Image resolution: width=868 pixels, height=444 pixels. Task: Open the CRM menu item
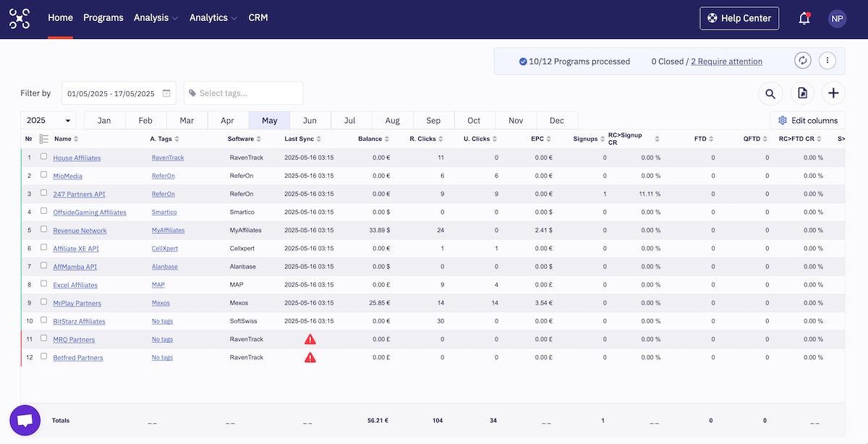coord(258,17)
